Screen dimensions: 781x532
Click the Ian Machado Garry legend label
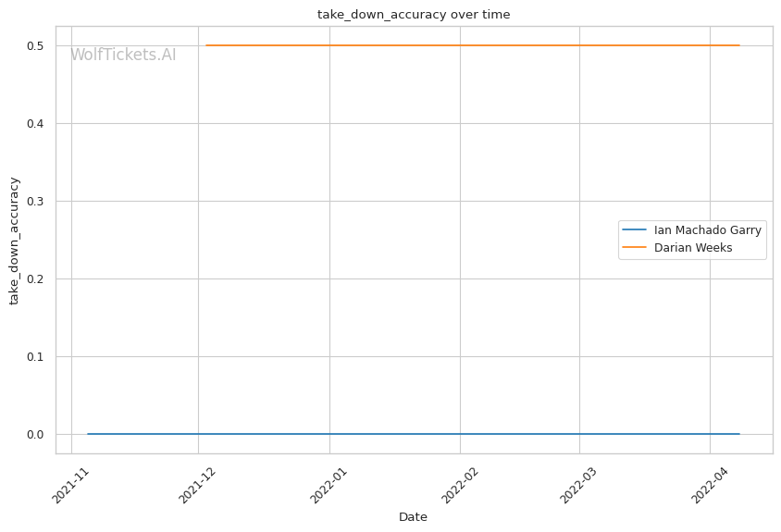pos(708,229)
